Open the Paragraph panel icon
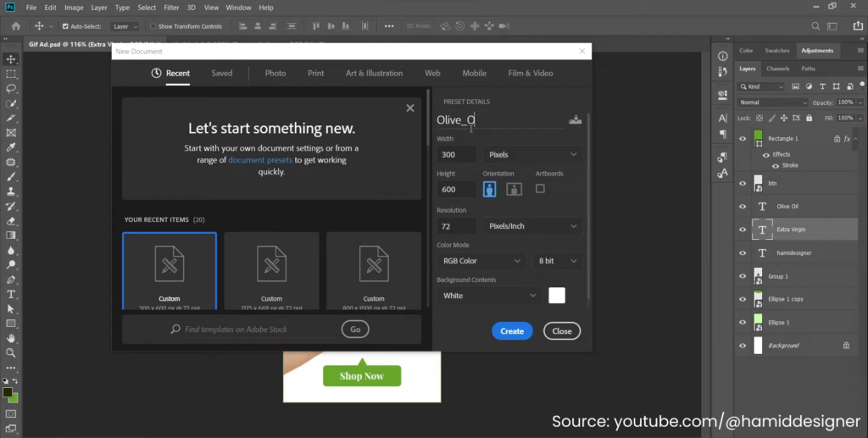868x438 pixels. pyautogui.click(x=722, y=134)
